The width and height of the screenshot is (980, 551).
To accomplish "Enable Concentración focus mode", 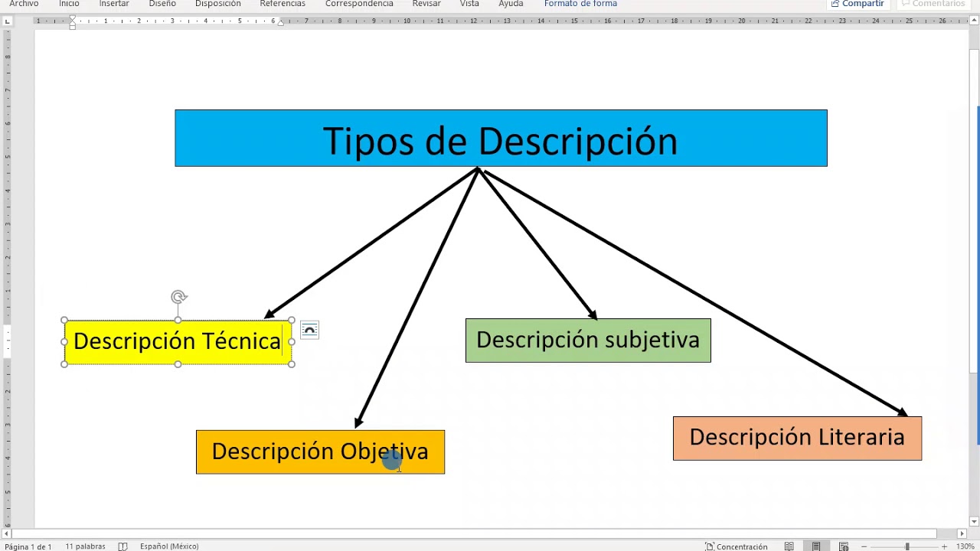I will pos(737,546).
